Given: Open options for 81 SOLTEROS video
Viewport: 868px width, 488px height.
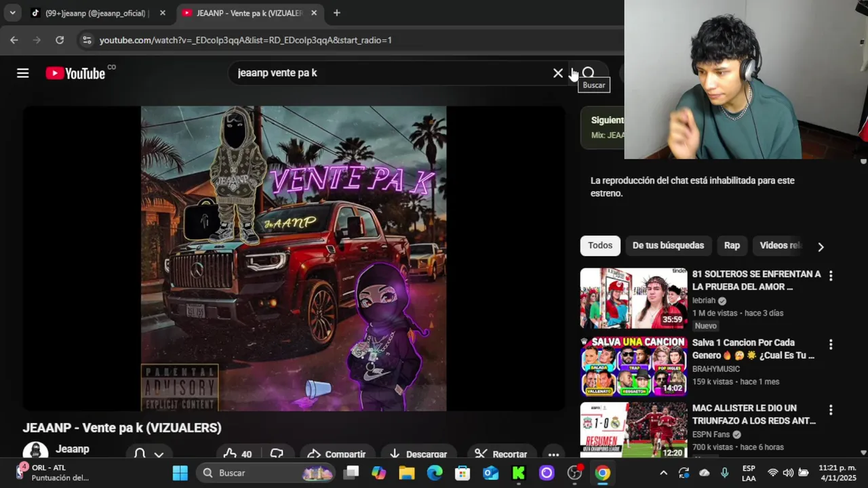Looking at the screenshot, I should click(831, 276).
